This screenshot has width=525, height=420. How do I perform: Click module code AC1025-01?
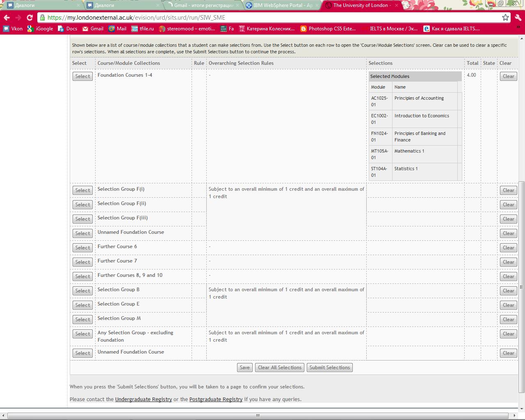(x=379, y=101)
